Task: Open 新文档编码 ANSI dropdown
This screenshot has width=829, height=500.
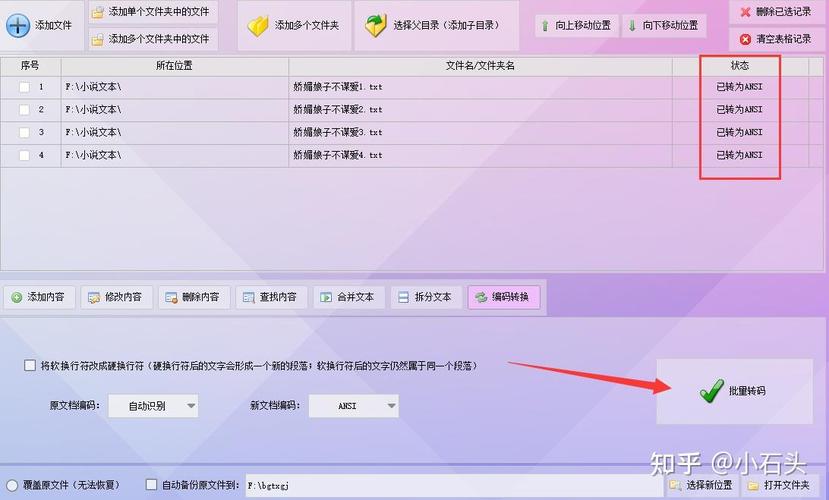Action: coord(354,406)
